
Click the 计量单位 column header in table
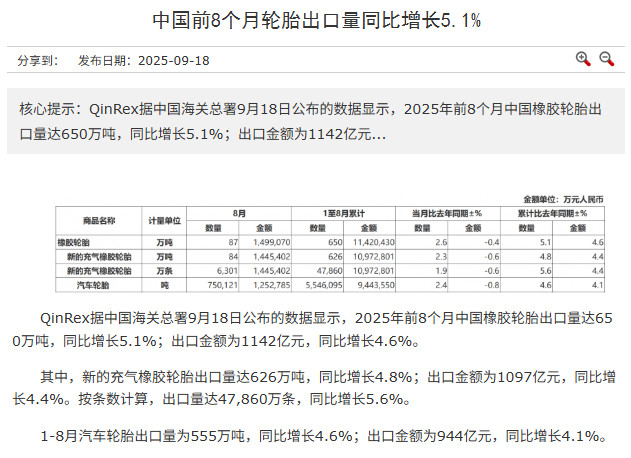pos(165,220)
